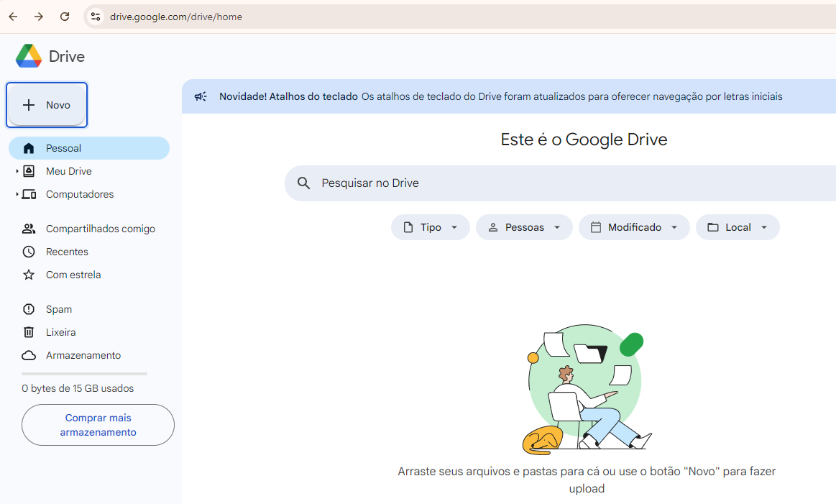Click the browser address bar URL
This screenshot has height=504, width=836.
176,17
